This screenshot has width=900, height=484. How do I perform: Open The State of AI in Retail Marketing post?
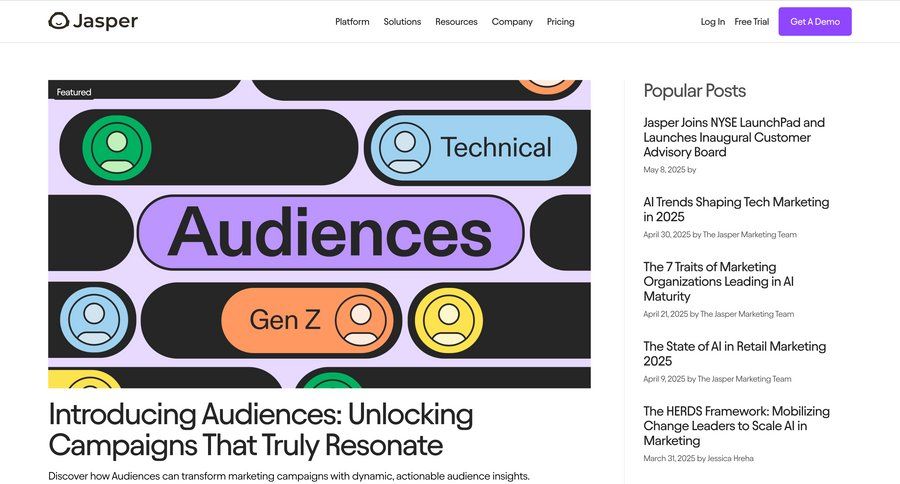coord(734,354)
